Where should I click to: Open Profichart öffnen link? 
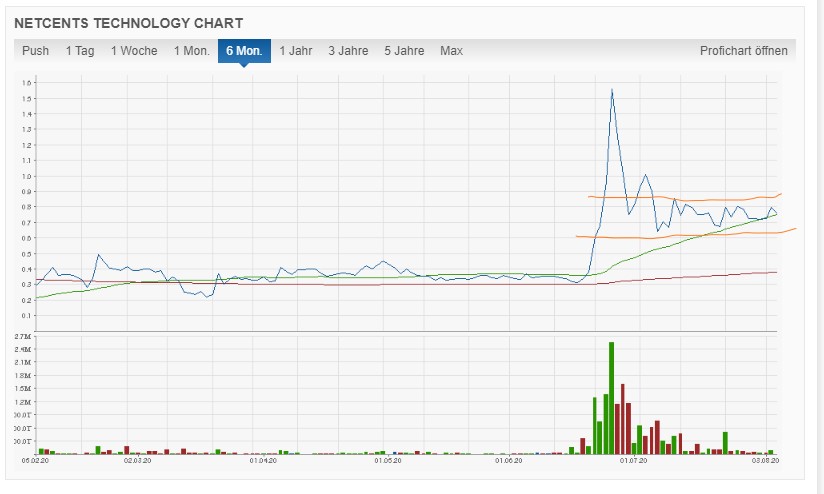[744, 51]
